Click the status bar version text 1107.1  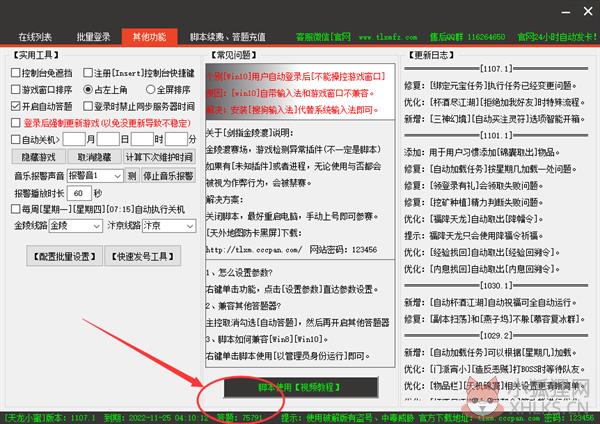[x=83, y=418]
